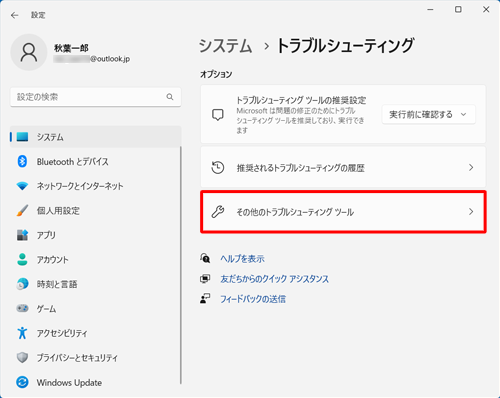
Task: Click the アプリ icon in the sidebar
Action: (x=22, y=235)
